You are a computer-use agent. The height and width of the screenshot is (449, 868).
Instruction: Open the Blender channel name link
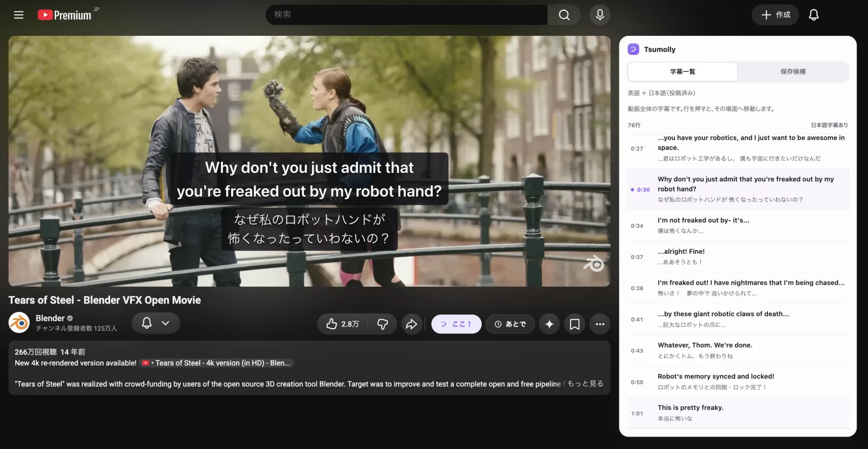pyautogui.click(x=50, y=318)
